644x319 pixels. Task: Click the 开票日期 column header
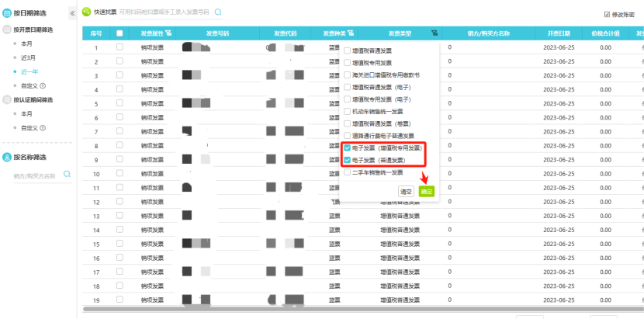click(x=559, y=33)
